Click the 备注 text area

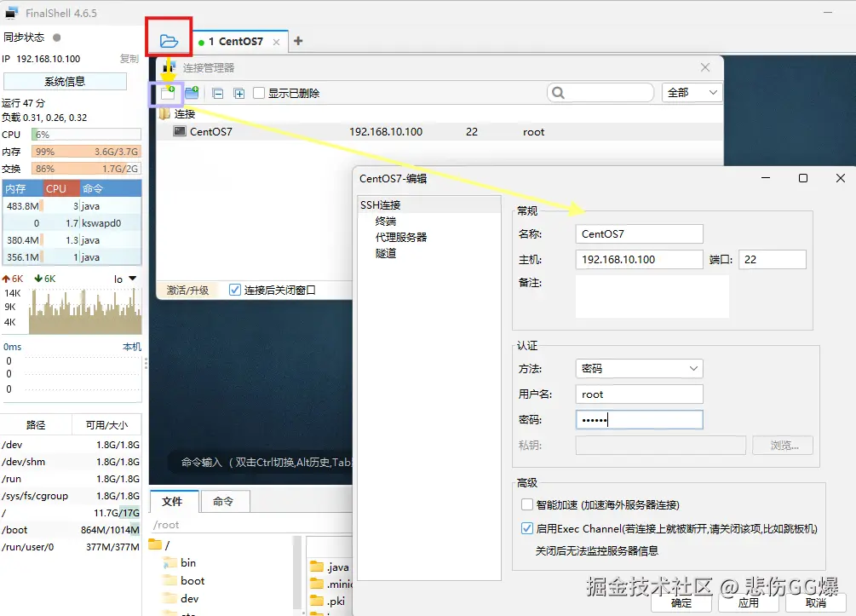click(x=652, y=296)
